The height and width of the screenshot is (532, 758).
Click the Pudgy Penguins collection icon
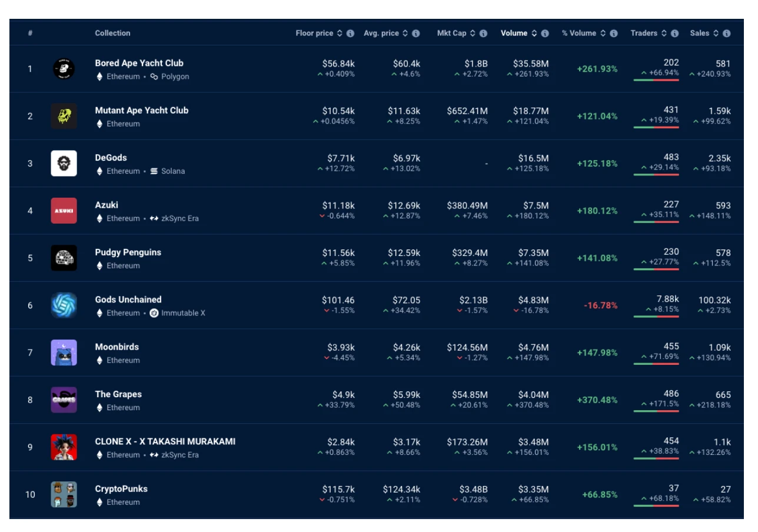pos(64,258)
